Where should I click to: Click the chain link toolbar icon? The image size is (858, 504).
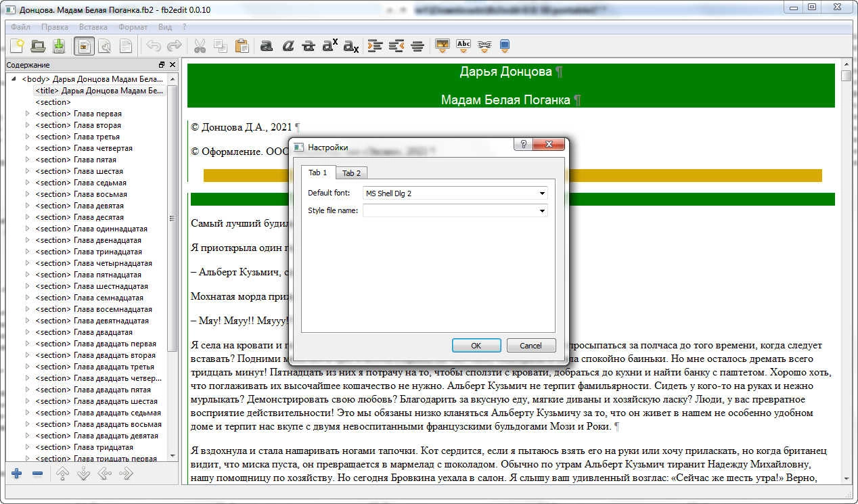click(x=484, y=46)
